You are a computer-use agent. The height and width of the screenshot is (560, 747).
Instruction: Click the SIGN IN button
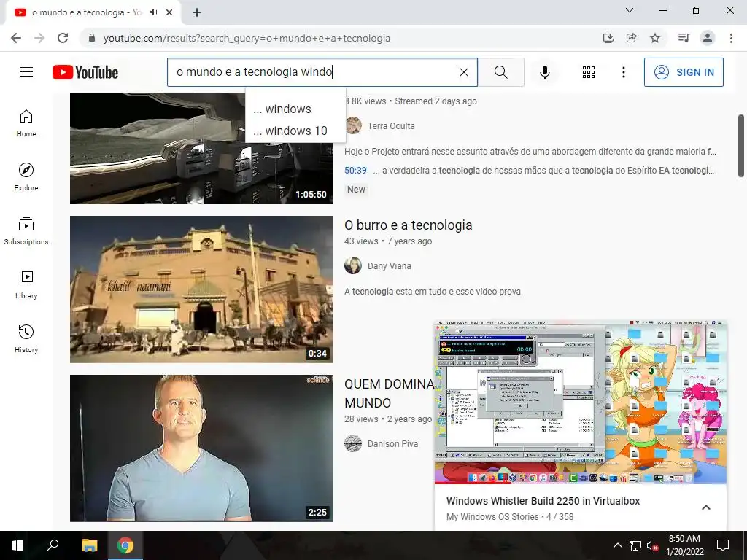click(683, 72)
